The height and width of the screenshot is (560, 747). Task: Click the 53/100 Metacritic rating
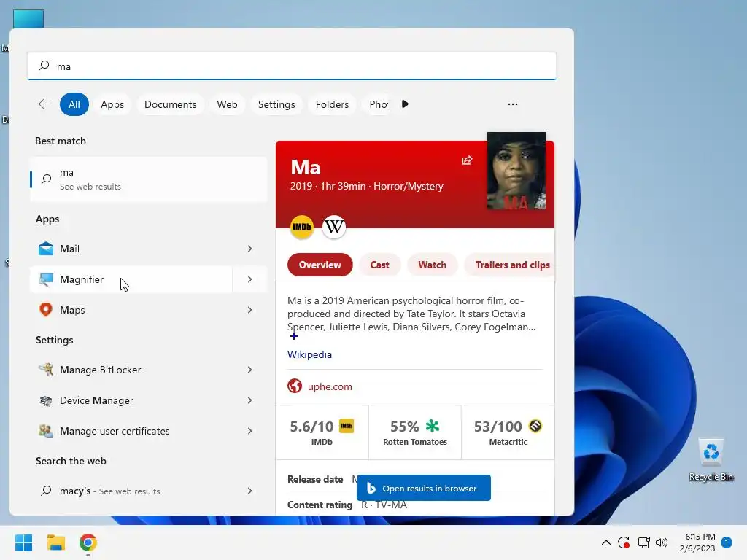pos(508,432)
